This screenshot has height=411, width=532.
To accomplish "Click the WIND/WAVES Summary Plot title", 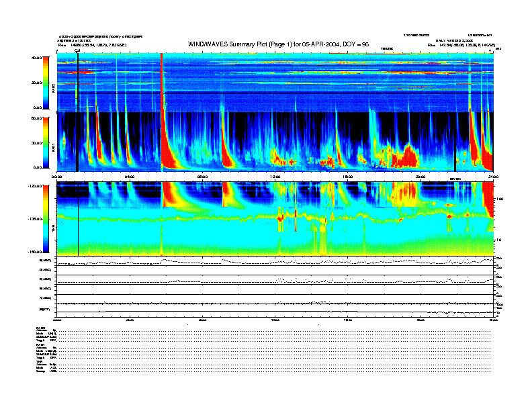I will (x=279, y=44).
